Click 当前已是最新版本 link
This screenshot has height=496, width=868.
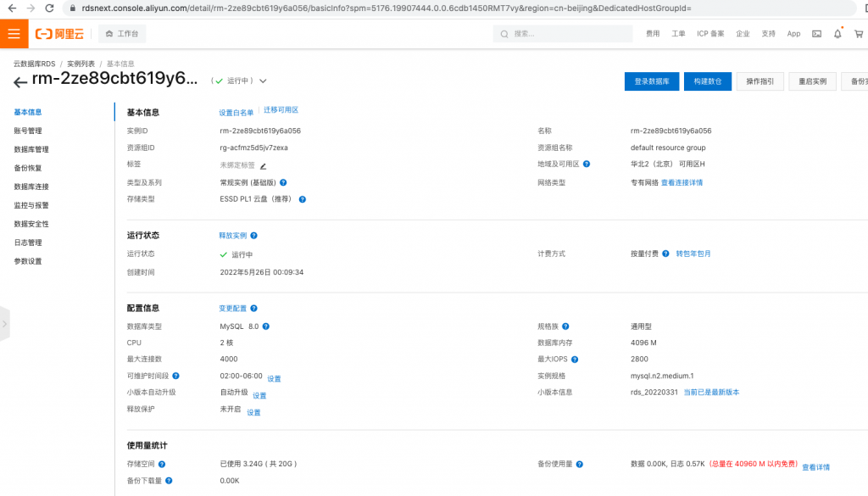click(x=711, y=392)
